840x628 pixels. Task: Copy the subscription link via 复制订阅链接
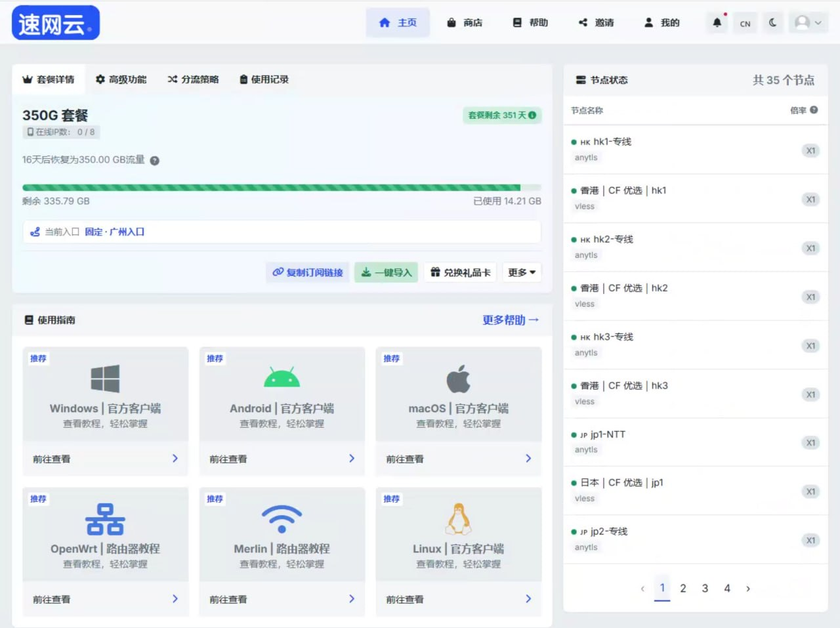pos(308,272)
